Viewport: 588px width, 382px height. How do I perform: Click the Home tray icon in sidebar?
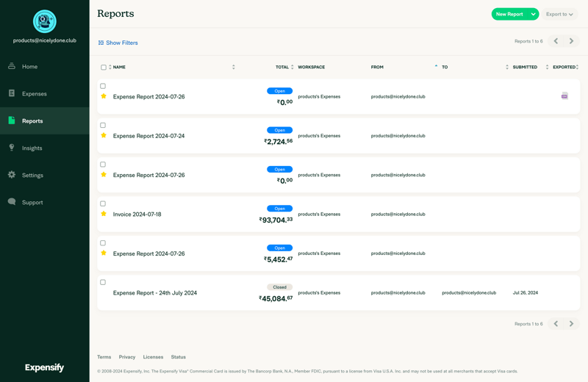[12, 66]
